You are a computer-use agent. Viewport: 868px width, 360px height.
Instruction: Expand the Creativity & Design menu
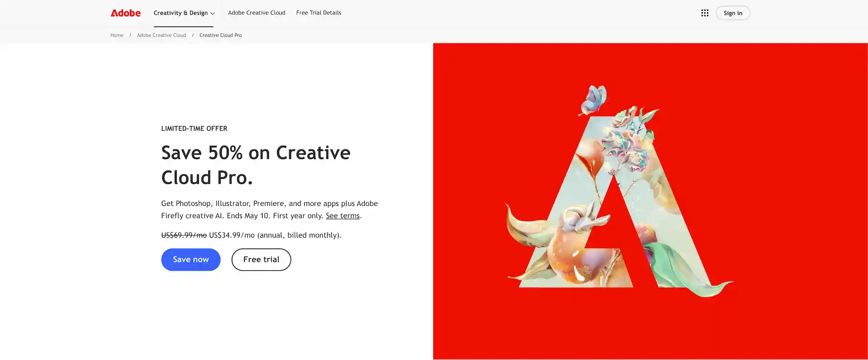[x=184, y=13]
